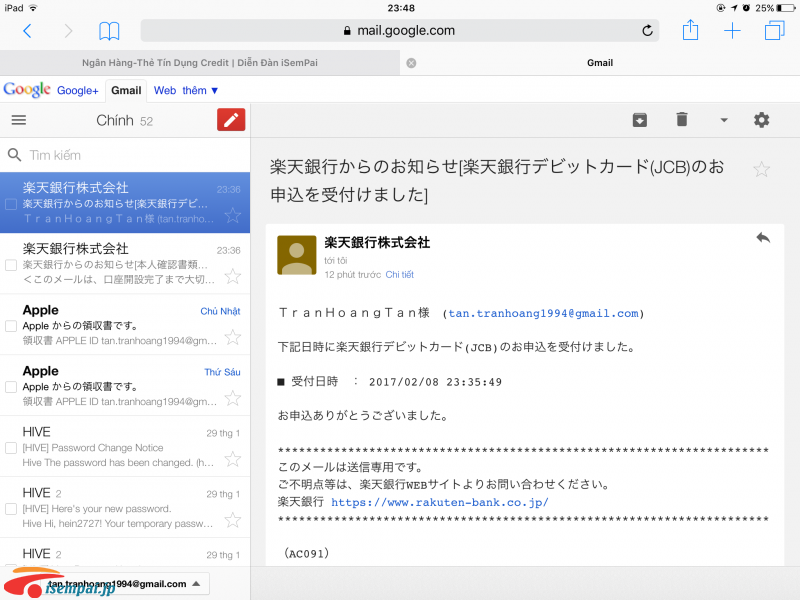Open the [HIVE] Password Change Notice email
This screenshot has height=600, width=800.
coord(125,446)
